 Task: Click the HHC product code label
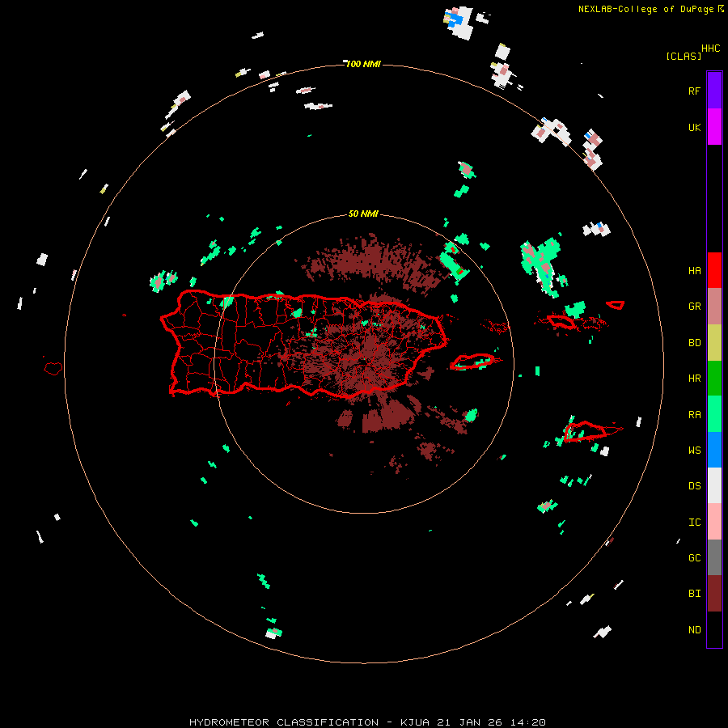pos(711,49)
